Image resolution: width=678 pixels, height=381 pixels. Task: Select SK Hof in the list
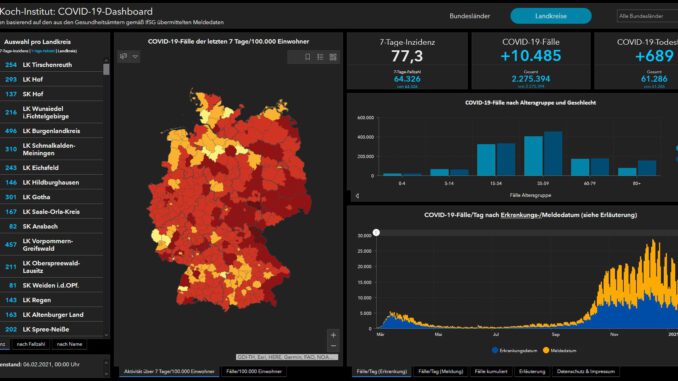click(x=52, y=94)
